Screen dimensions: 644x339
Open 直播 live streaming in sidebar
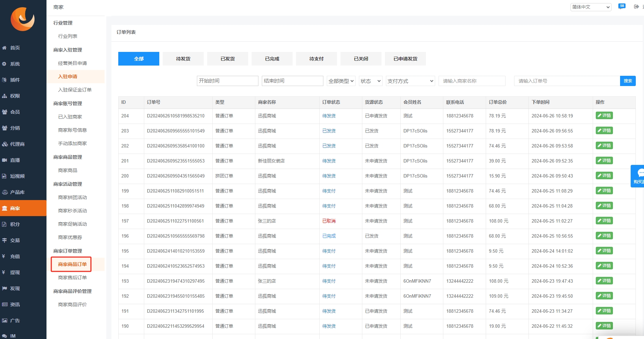(x=23, y=160)
